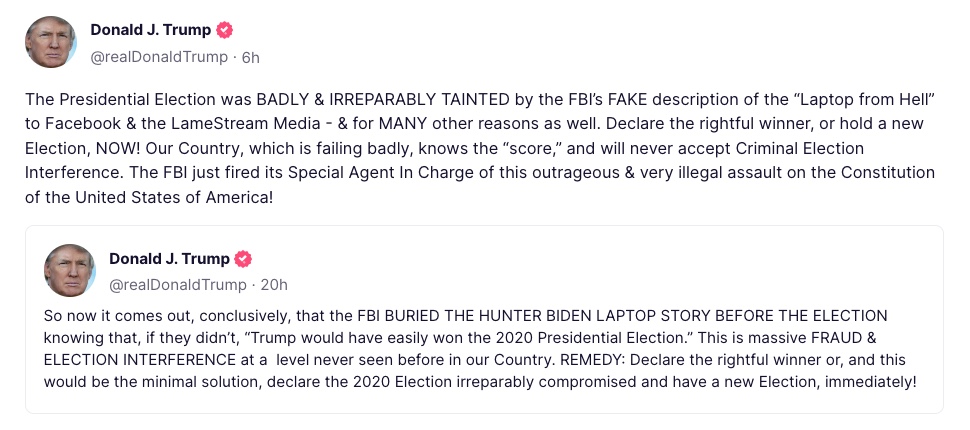Open Donald J. Trump name in quoted post
970x430 pixels.
pyautogui.click(x=170, y=259)
